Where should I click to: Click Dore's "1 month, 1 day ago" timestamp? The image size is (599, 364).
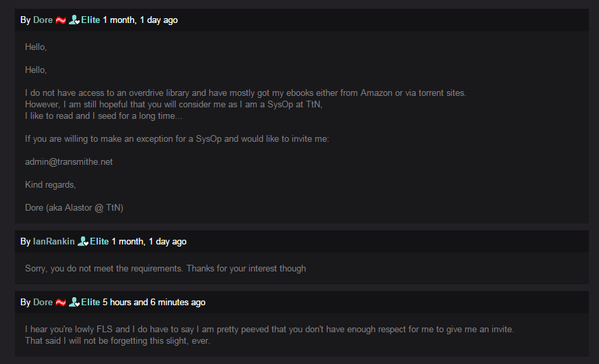[140, 20]
